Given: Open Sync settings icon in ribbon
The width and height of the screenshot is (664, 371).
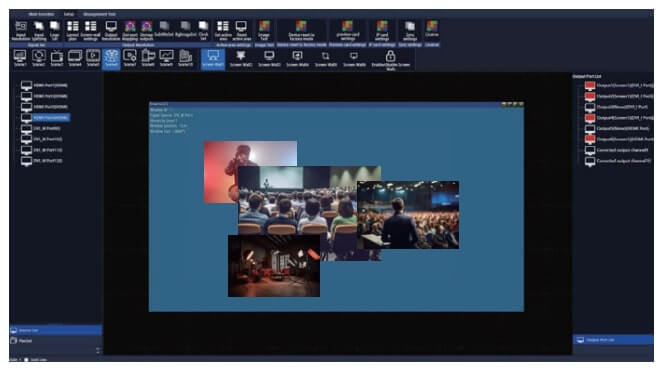Looking at the screenshot, I should pos(409,30).
